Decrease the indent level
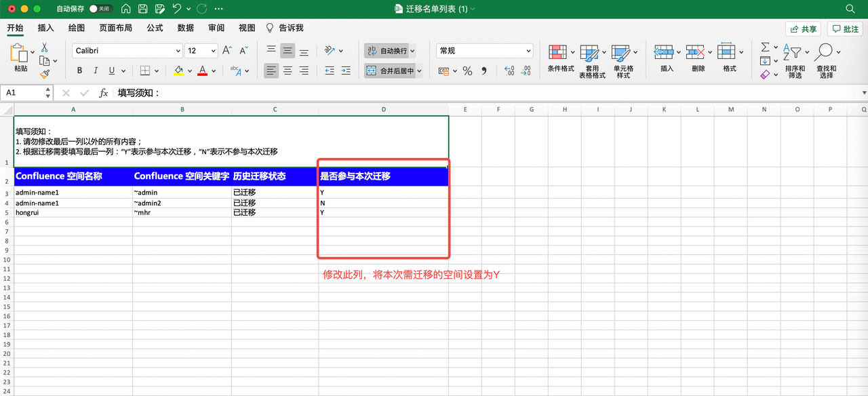Viewport: 868px width, 396px height. coord(330,71)
